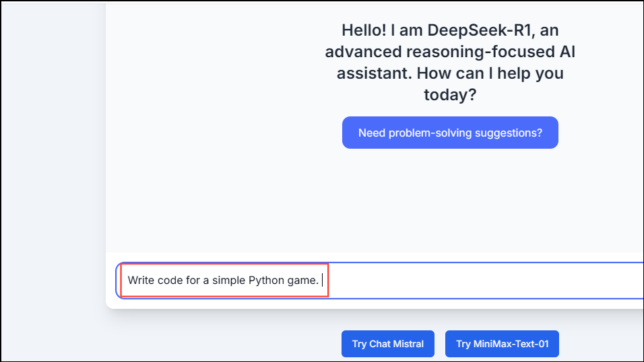Focus the message input field
The height and width of the screenshot is (362, 644).
coord(472,280)
